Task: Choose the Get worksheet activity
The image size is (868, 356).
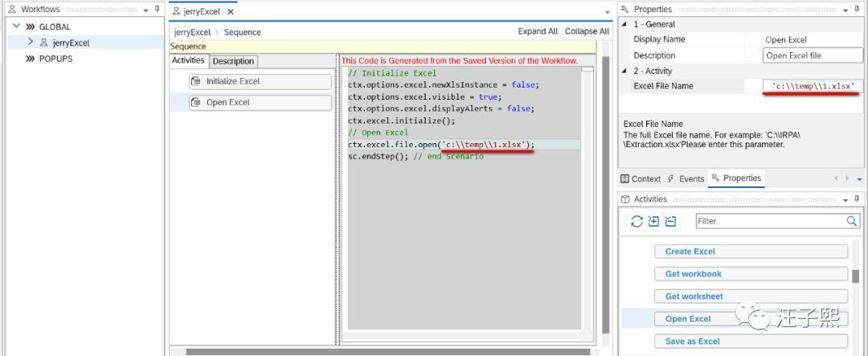Action: 751,297
